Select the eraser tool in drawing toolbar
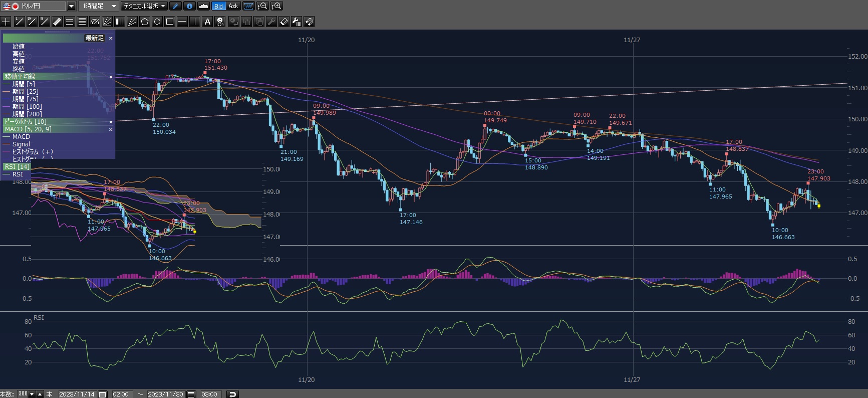 [284, 22]
